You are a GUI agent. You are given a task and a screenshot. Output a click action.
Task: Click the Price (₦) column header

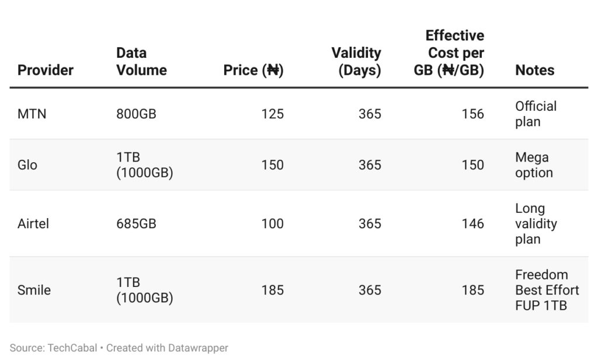pyautogui.click(x=253, y=70)
